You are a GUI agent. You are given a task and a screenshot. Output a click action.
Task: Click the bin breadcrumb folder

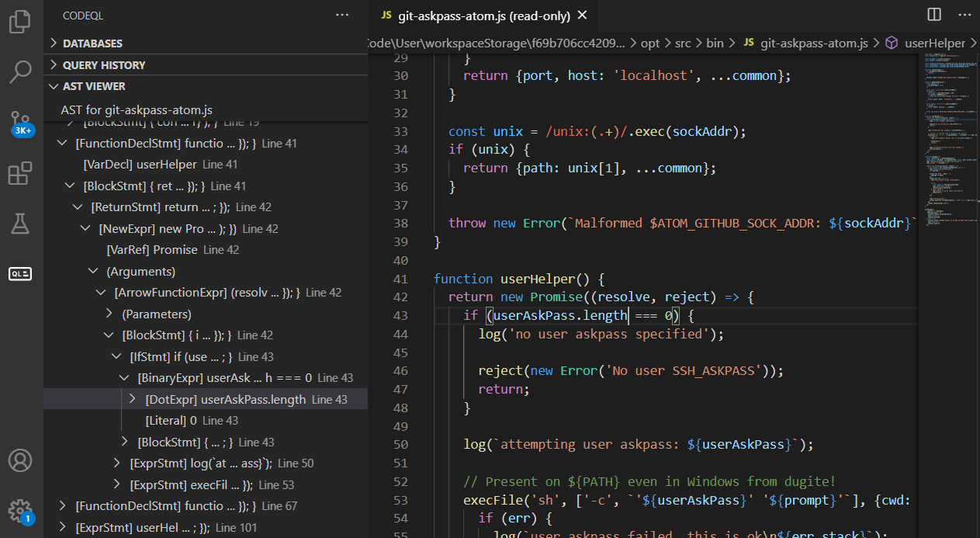pos(714,43)
